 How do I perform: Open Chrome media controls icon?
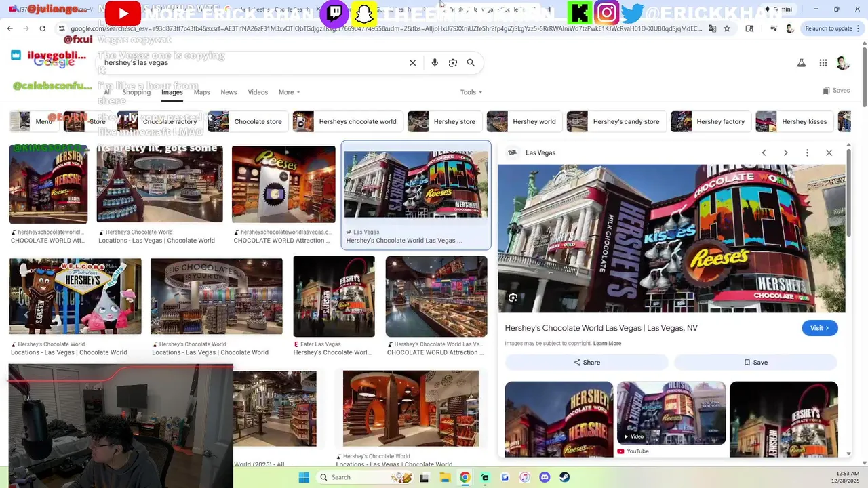(x=774, y=28)
